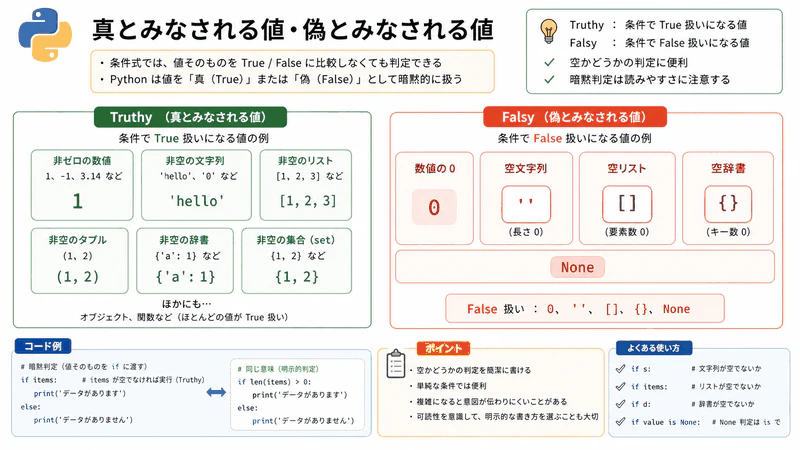Image resolution: width=800 pixels, height=450 pixels.
Task: Click the 空辞書 card
Action: point(728,198)
